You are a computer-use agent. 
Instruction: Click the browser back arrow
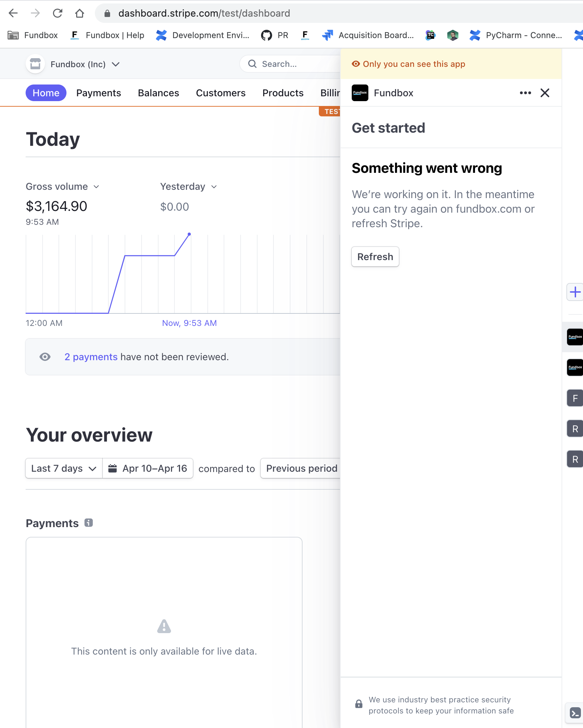pos(13,13)
